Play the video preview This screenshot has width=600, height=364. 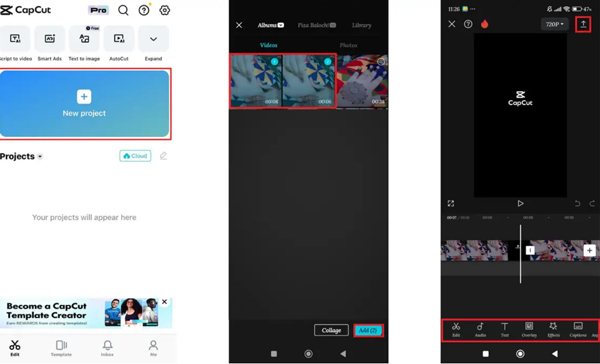coord(520,204)
